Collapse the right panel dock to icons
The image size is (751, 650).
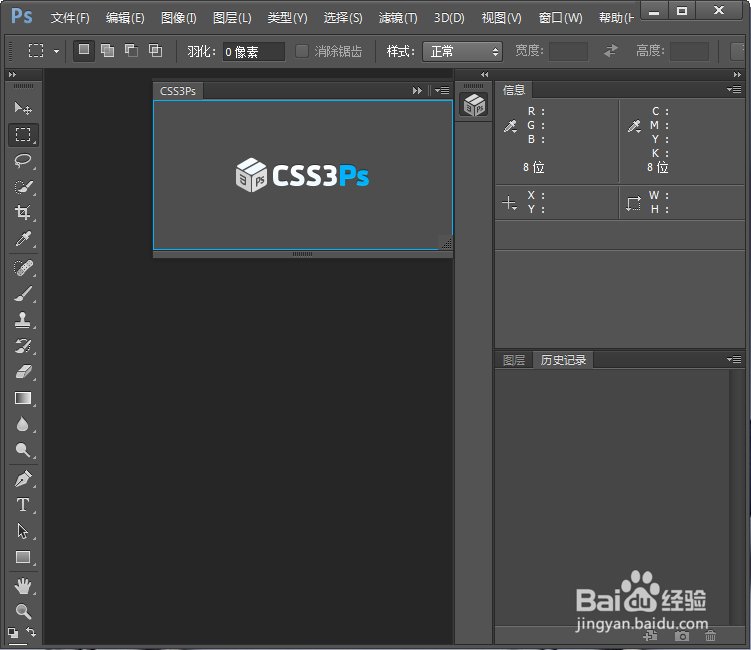tap(737, 75)
